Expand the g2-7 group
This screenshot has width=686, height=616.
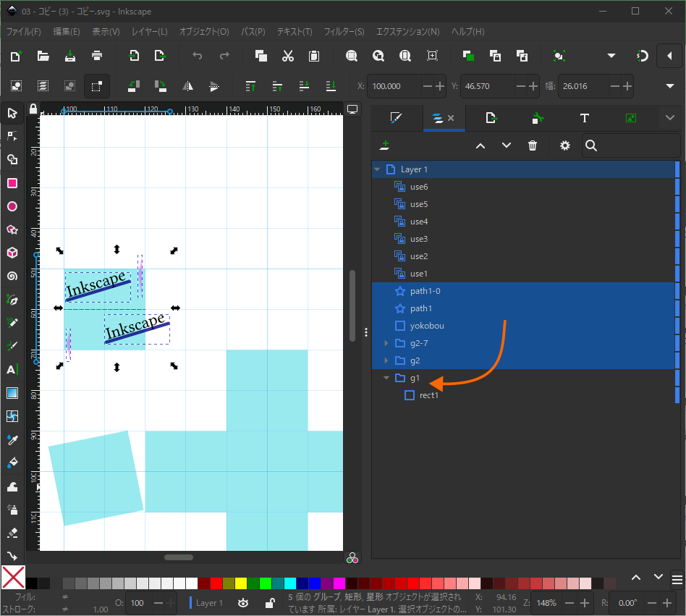(386, 343)
